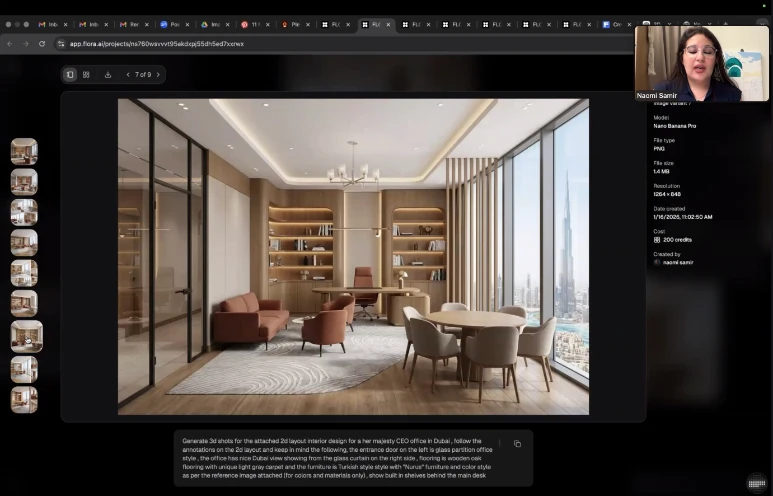This screenshot has height=496, width=773.
Task: Select the fifth thumbnail in the left strip
Action: [24, 273]
